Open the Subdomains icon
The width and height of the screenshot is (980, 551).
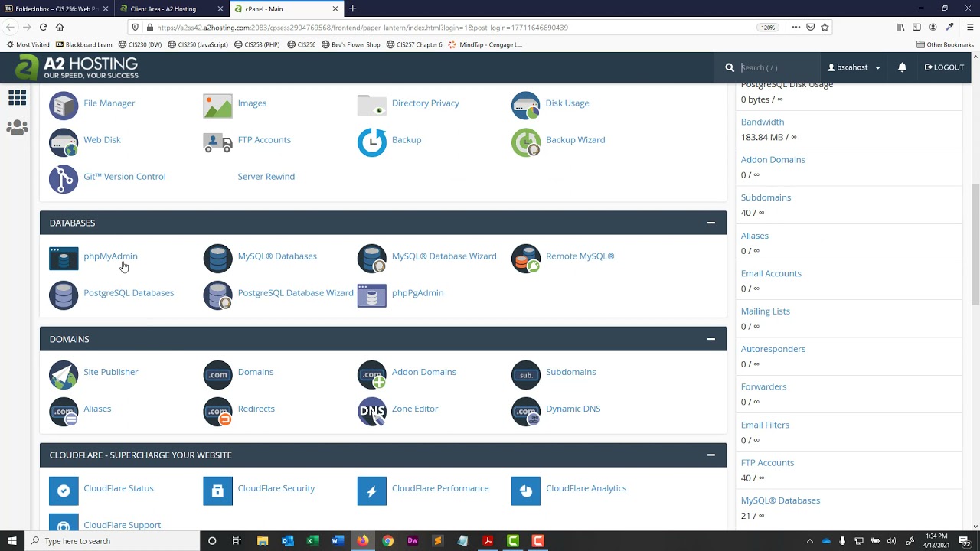[x=526, y=374]
